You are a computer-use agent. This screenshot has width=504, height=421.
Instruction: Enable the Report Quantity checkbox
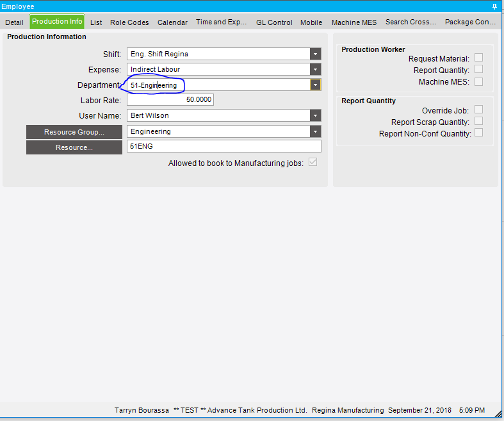pyautogui.click(x=478, y=69)
